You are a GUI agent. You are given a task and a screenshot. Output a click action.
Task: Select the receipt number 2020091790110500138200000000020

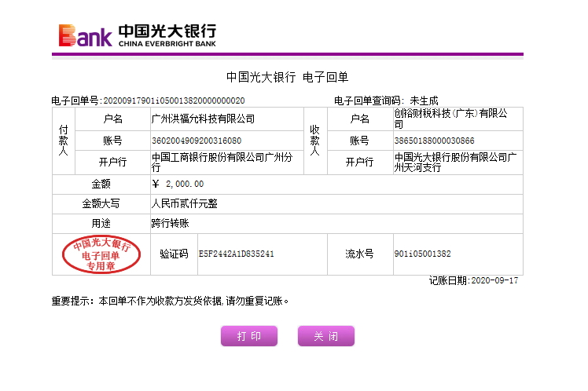coord(174,100)
